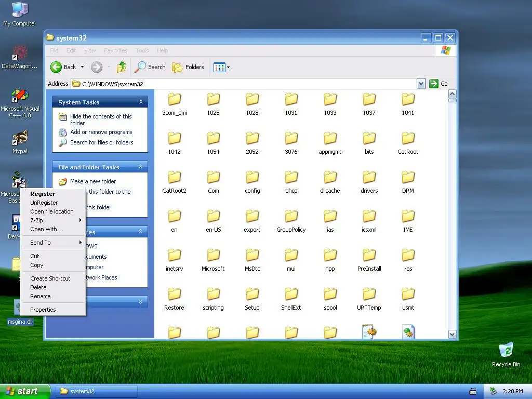Viewport: 532px width, 399px height.
Task: Collapse the System Tasks panel
Action: point(141,102)
